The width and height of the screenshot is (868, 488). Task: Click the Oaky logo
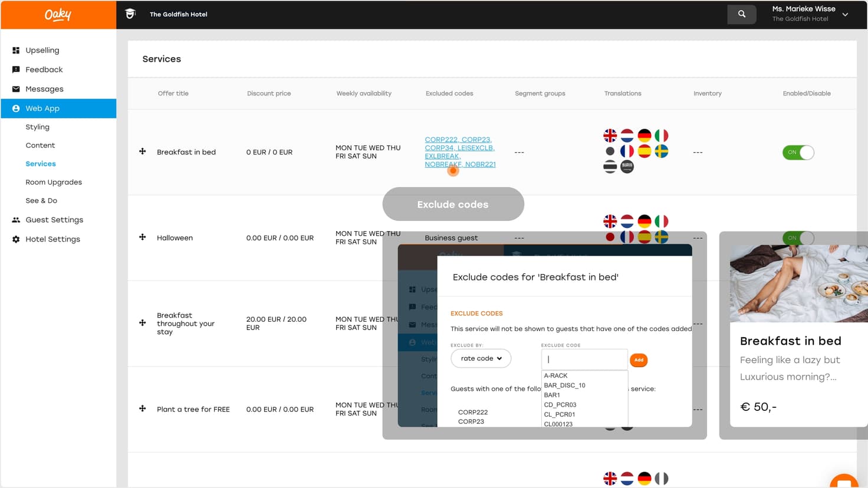[58, 15]
